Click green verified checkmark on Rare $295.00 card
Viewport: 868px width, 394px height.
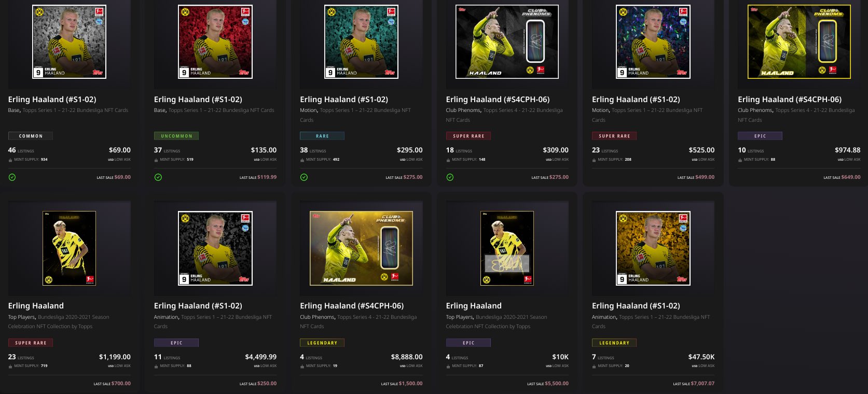point(304,177)
